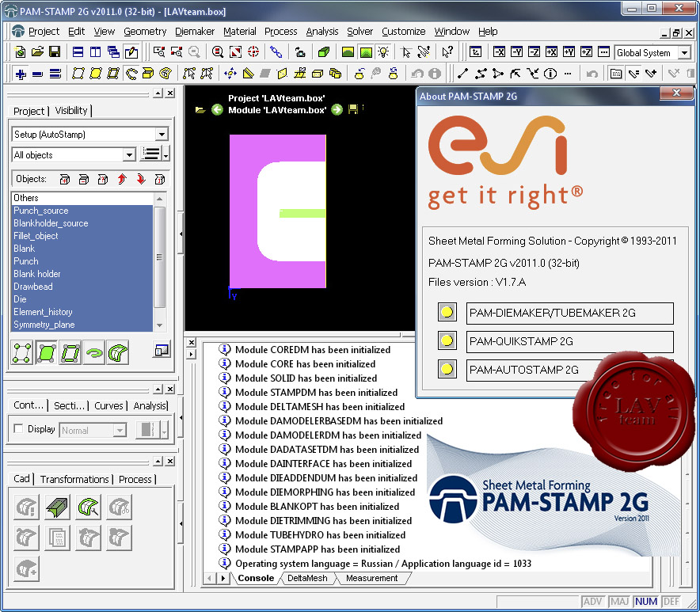The height and width of the screenshot is (612, 700).
Task: Switch to the Visibility tab
Action: [71, 111]
